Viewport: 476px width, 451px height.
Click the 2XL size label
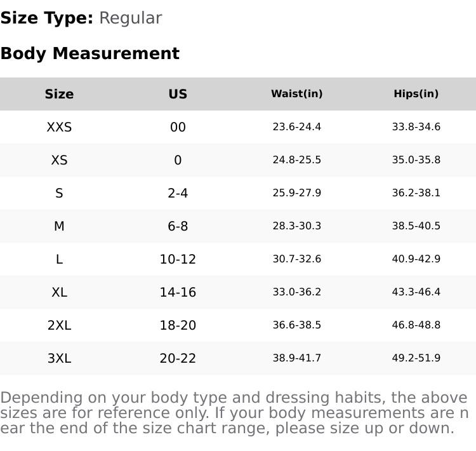pos(59,325)
